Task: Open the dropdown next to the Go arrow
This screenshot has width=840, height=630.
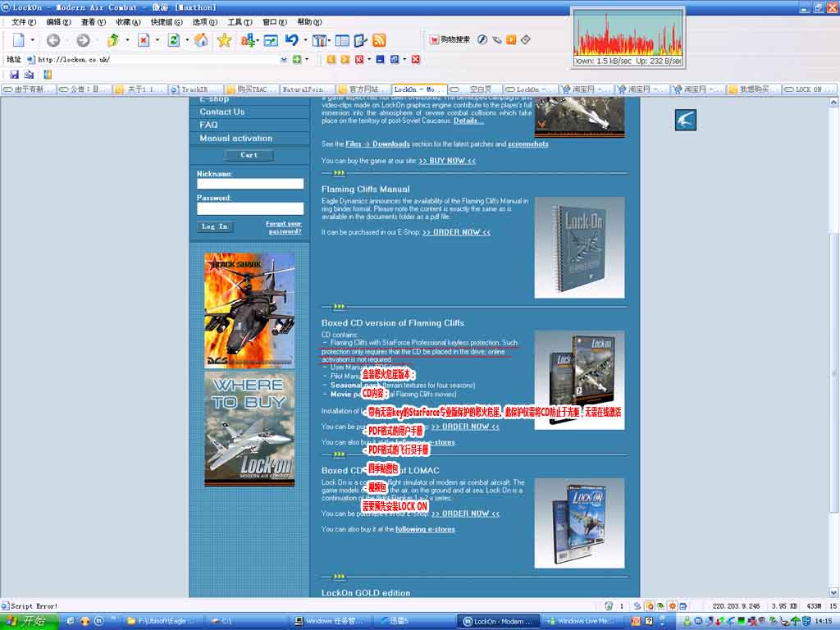Action: pyautogui.click(x=307, y=59)
